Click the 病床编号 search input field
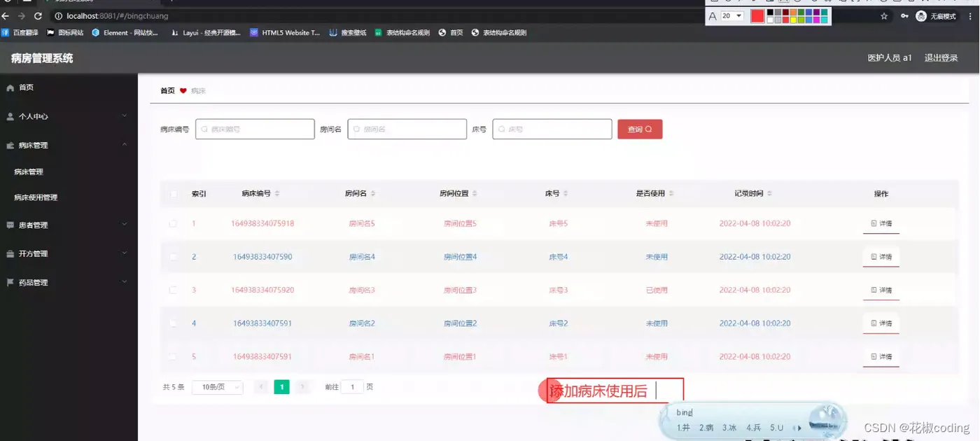This screenshot has width=980, height=441. pyautogui.click(x=255, y=129)
